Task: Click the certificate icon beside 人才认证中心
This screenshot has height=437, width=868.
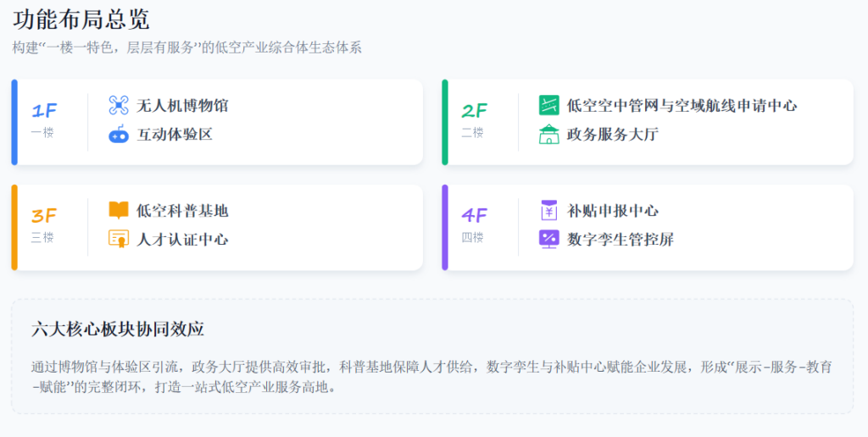Action: click(x=119, y=240)
